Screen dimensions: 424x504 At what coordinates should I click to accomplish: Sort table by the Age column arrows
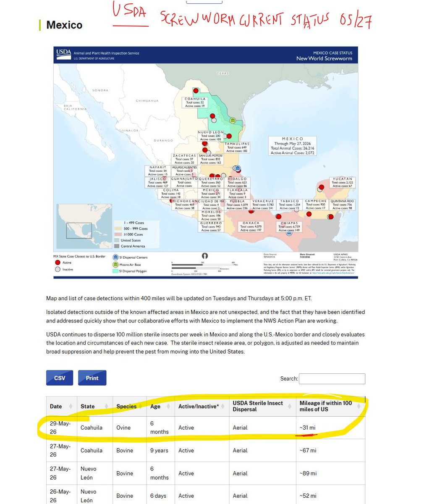pos(169,406)
